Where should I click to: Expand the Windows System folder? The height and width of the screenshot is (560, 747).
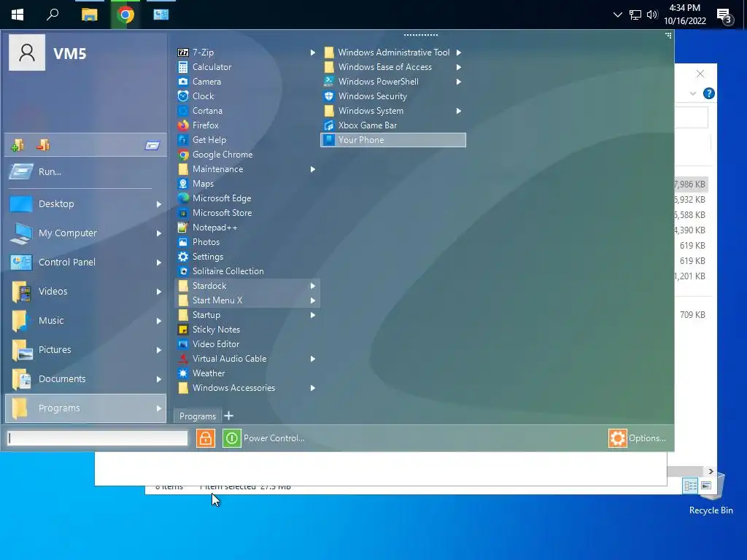(393, 111)
